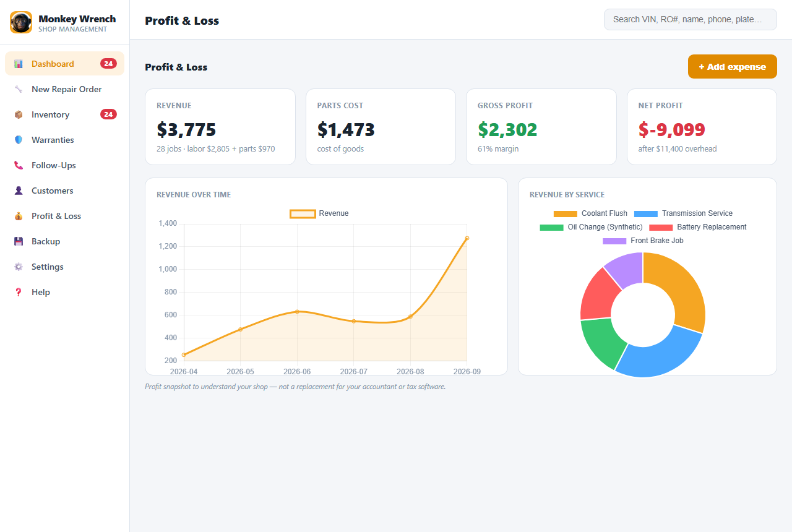
Task: Select Customers in the sidebar
Action: (64, 191)
